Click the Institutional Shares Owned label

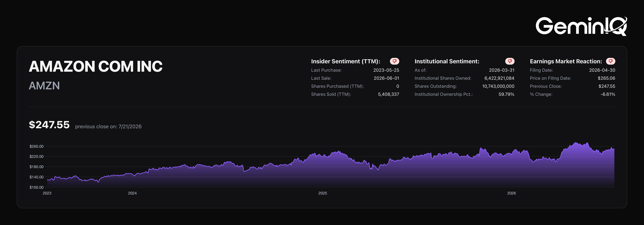443,78
